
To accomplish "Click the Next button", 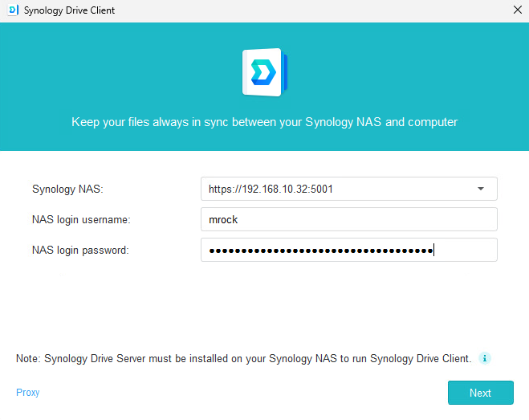I will [x=480, y=393].
